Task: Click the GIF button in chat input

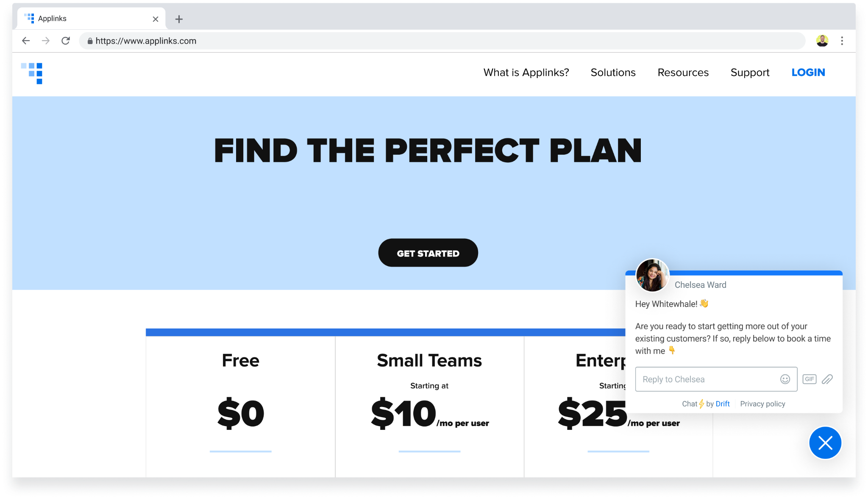Action: pyautogui.click(x=809, y=379)
